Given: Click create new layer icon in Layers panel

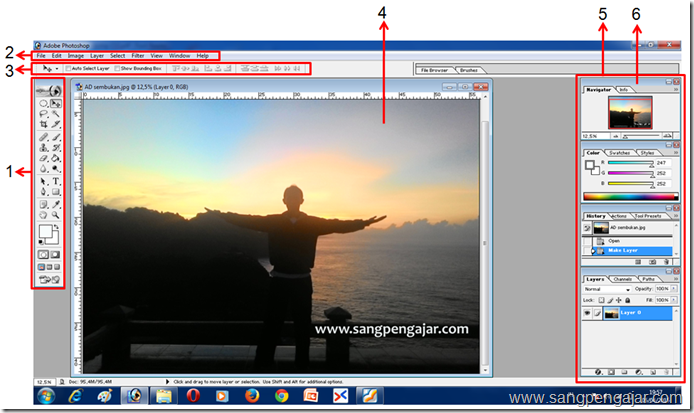Looking at the screenshot, I should 653,372.
